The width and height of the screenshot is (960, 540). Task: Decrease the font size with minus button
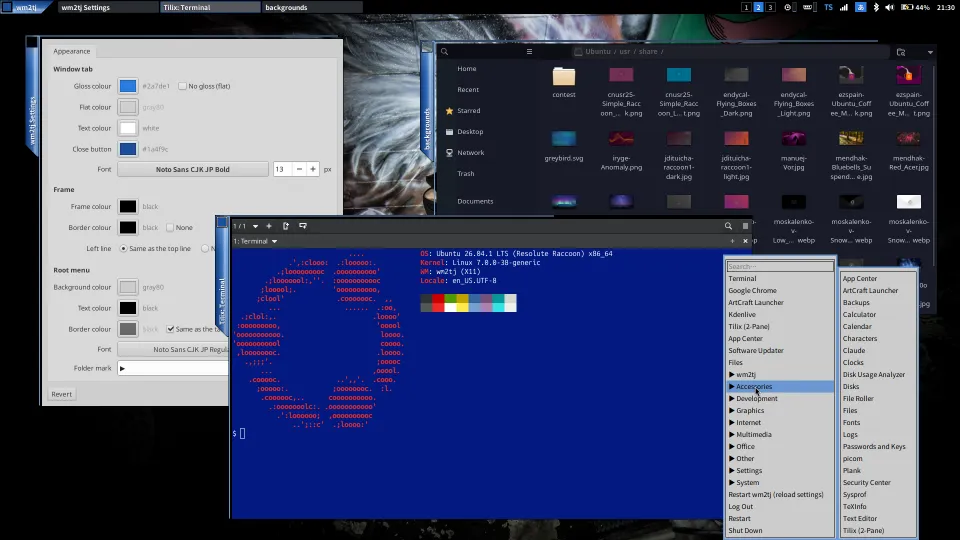(299, 170)
